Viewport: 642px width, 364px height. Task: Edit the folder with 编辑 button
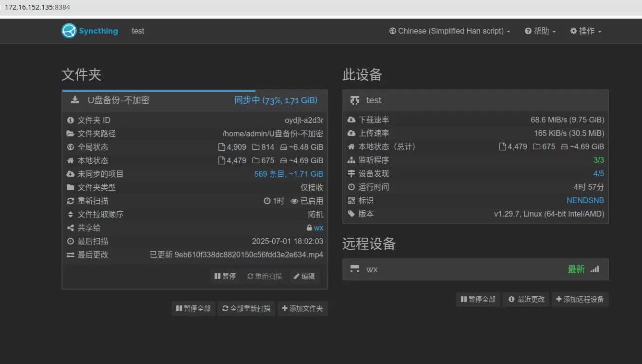(304, 276)
